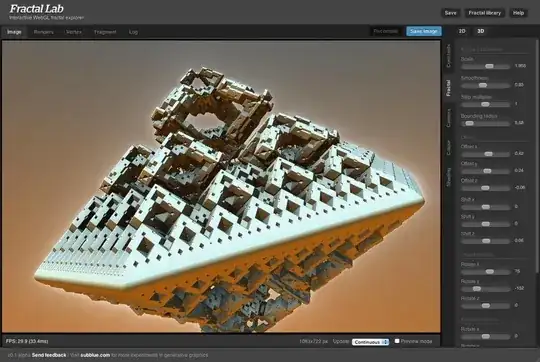Adjust the Shift x slider
The image size is (540, 362).
(486, 207)
